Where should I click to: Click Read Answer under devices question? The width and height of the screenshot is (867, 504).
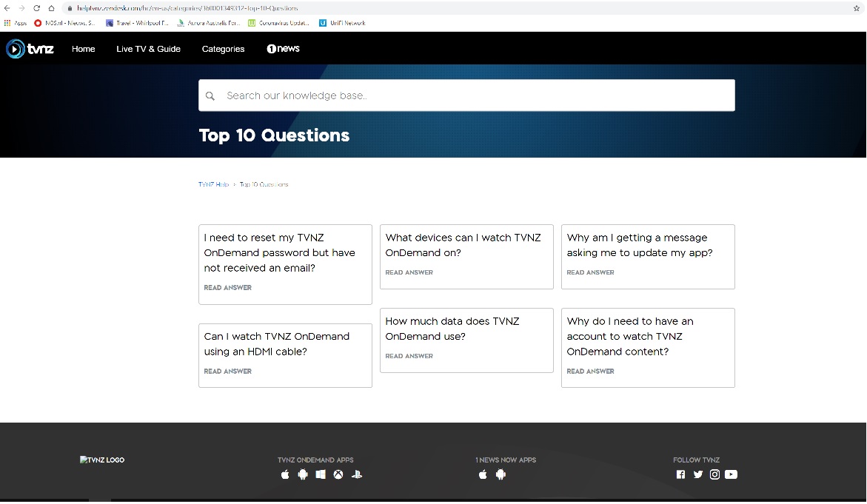pyautogui.click(x=409, y=272)
